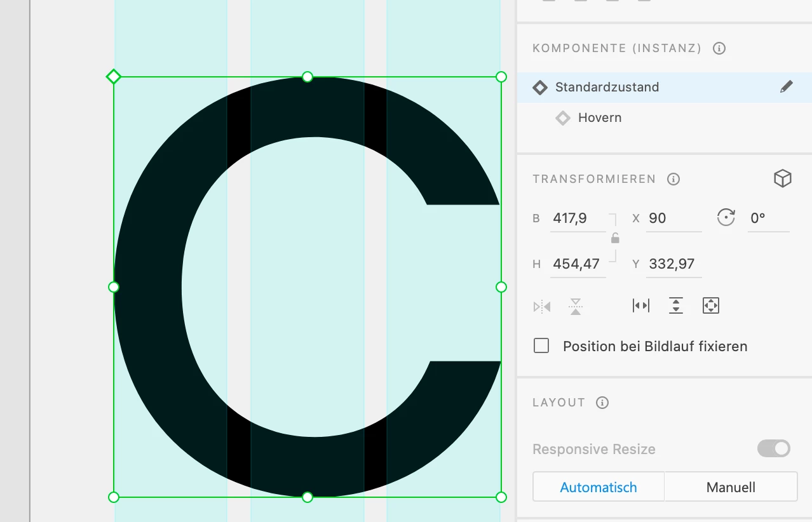Select the Manuell resize option
This screenshot has width=812, height=522.
(731, 487)
